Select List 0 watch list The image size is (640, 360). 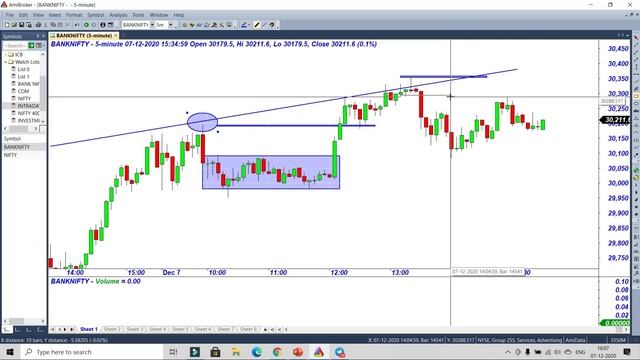(23, 69)
